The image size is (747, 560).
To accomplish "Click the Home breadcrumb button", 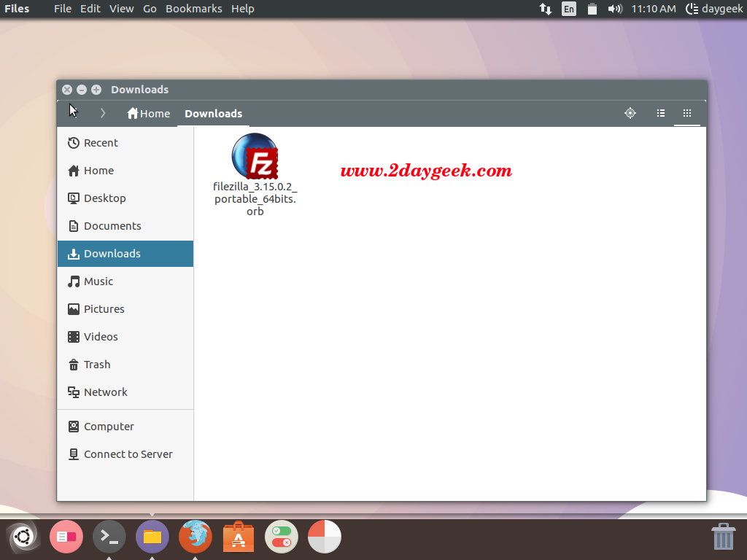I will tap(149, 113).
